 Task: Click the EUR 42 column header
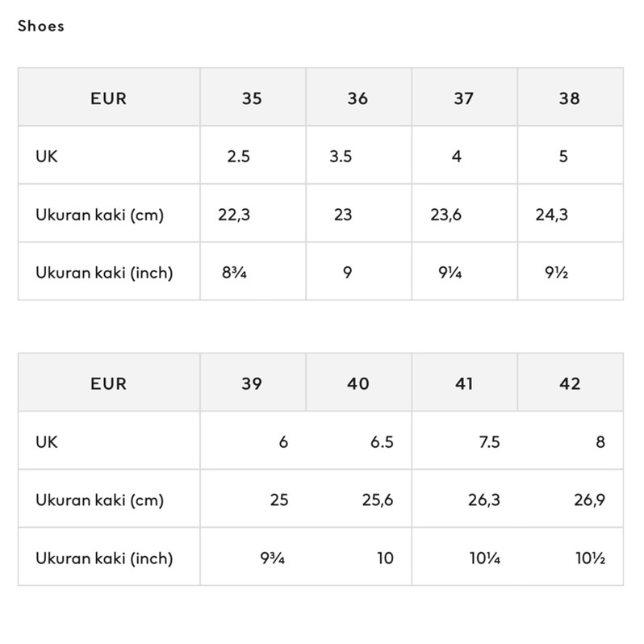tap(569, 383)
